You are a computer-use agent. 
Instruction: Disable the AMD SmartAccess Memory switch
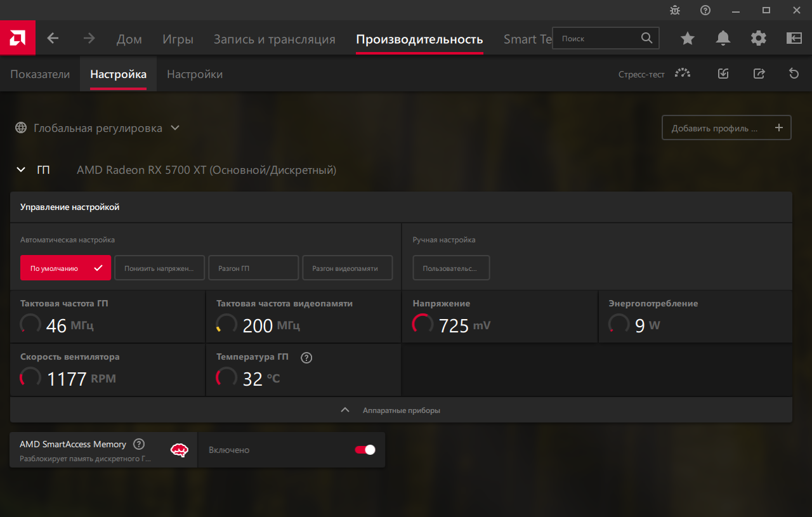pos(365,450)
